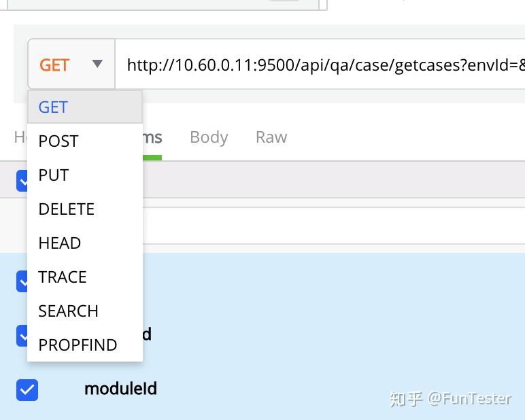Screen dimensions: 525x420
Task: Open the Raw tab
Action: [271, 137]
